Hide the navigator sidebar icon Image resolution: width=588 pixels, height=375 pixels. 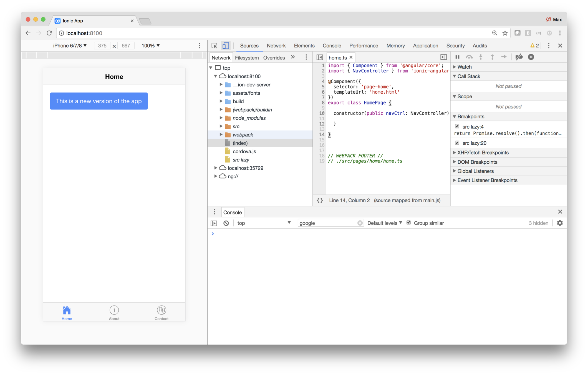point(320,57)
